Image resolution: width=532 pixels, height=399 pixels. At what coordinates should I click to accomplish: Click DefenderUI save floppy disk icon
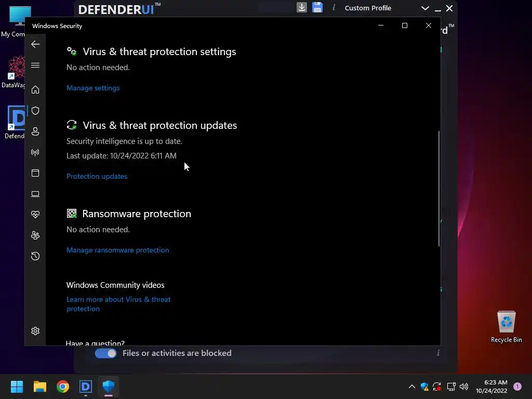coord(317,7)
